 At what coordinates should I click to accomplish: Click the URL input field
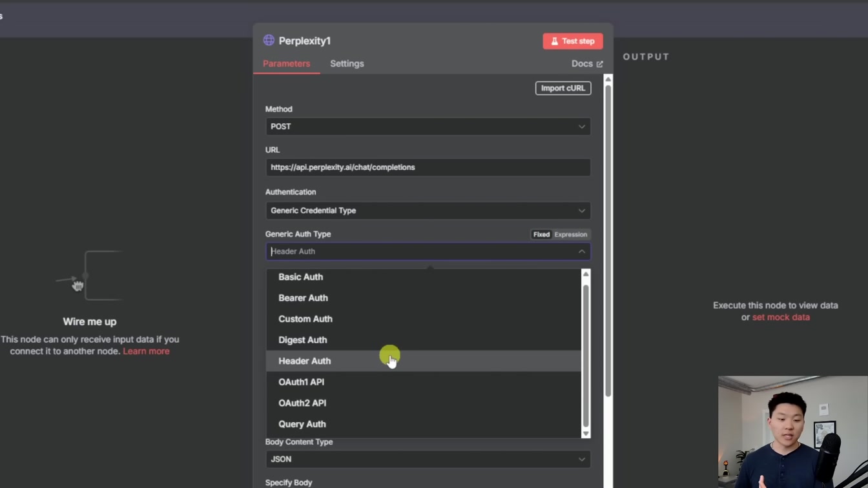428,167
